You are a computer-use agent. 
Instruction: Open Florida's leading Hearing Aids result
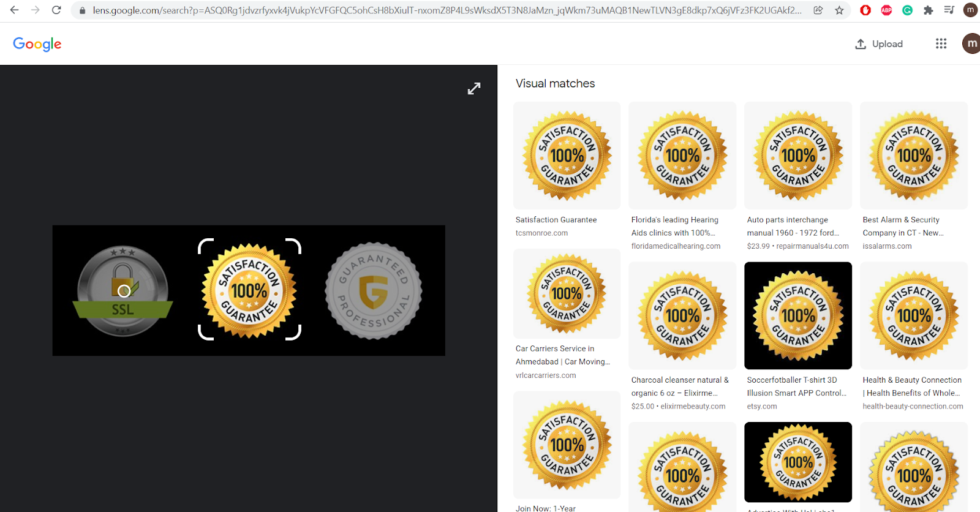click(674, 227)
